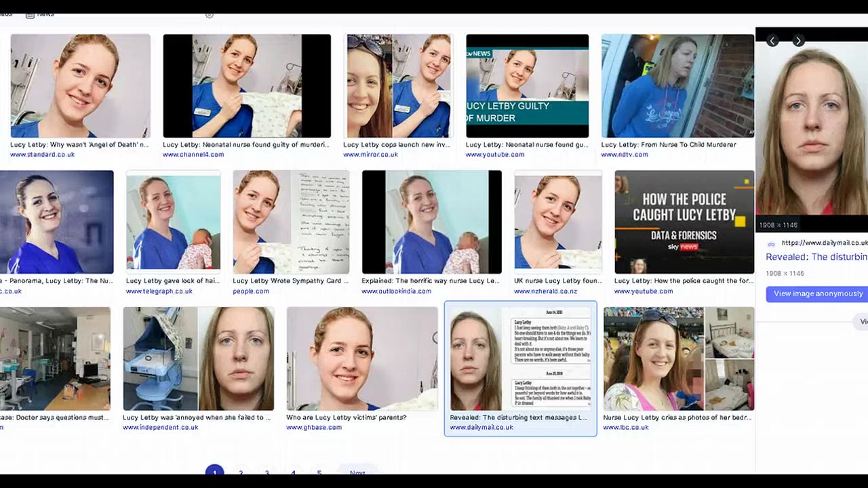Image resolution: width=868 pixels, height=488 pixels.
Task: Visit the www.telegraph.co.uk source link
Action: [159, 291]
